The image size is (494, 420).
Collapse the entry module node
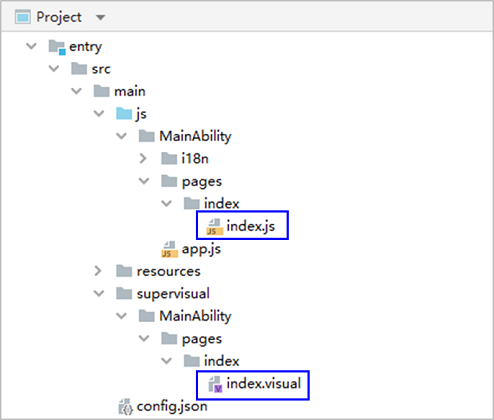(x=31, y=46)
